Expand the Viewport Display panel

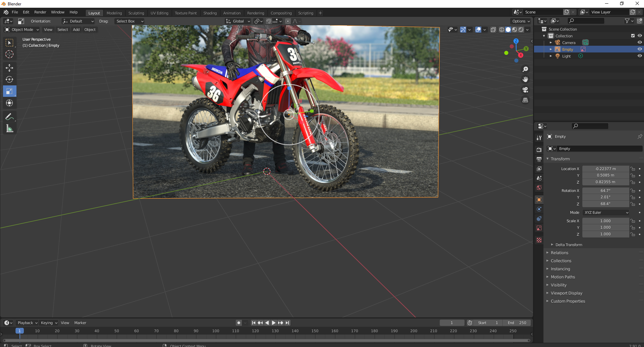click(x=566, y=293)
